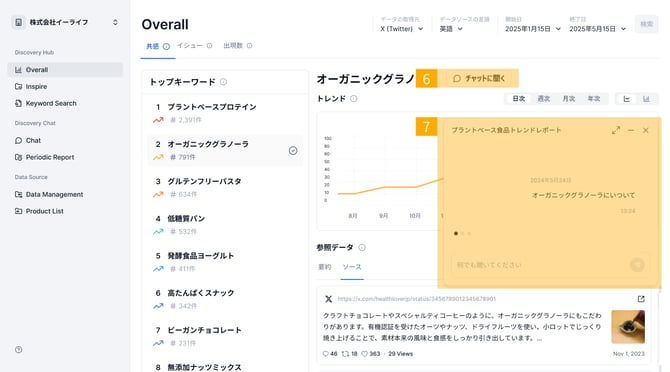Click the help question-mark icon

coord(18,350)
